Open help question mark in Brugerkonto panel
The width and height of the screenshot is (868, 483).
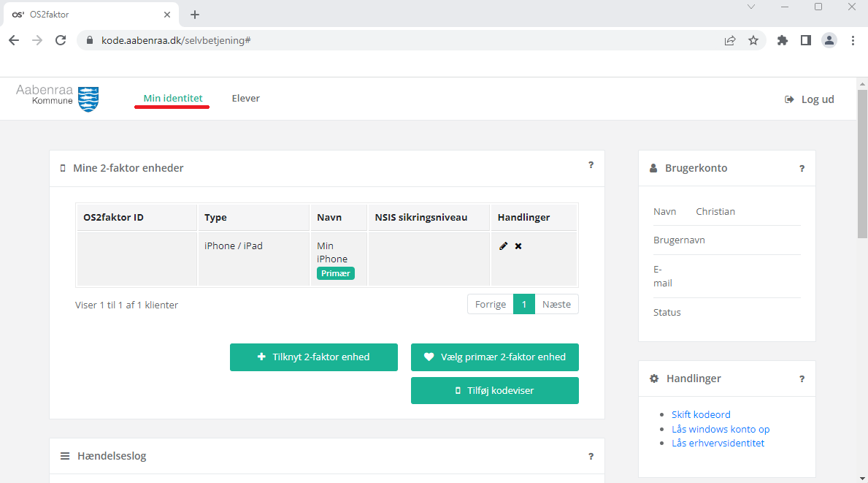802,168
